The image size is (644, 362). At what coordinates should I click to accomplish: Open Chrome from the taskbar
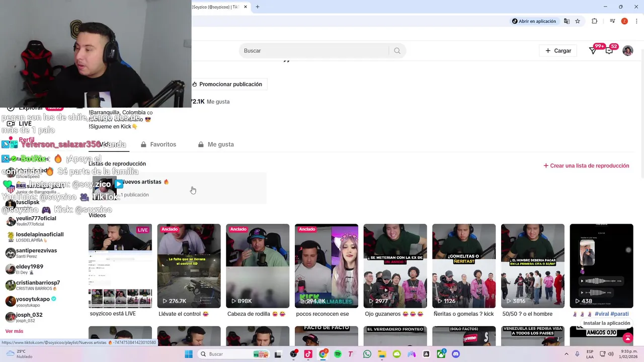pyautogui.click(x=323, y=354)
